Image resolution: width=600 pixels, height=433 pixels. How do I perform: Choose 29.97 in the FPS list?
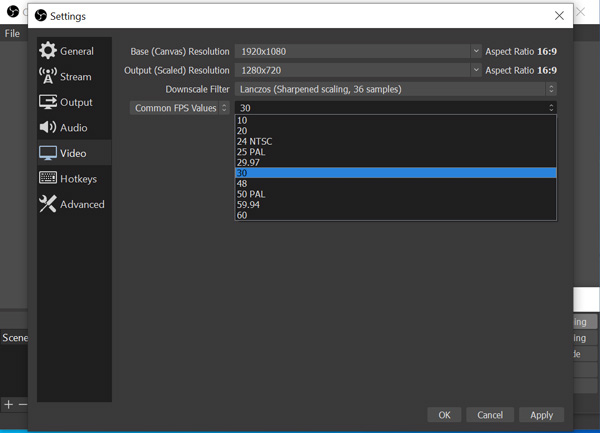pos(248,162)
